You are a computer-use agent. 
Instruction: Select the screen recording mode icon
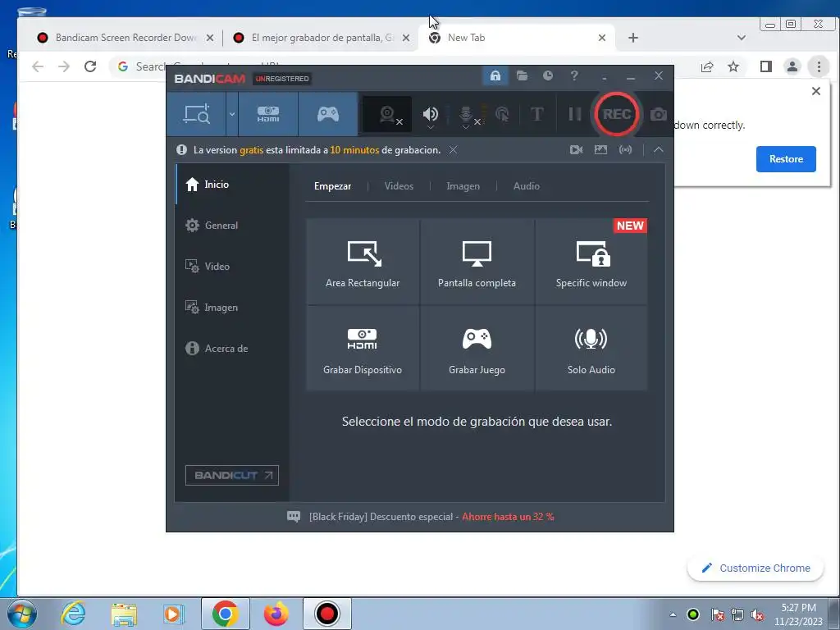[x=197, y=114]
